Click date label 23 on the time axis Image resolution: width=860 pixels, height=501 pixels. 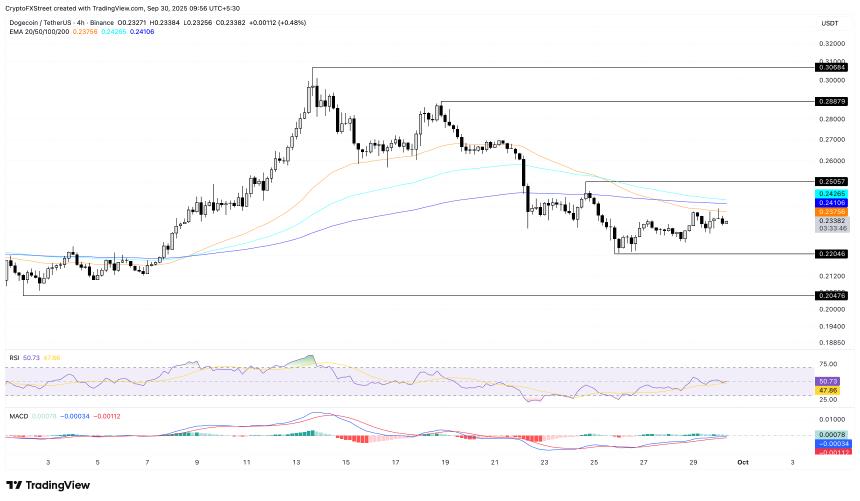[x=544, y=463]
